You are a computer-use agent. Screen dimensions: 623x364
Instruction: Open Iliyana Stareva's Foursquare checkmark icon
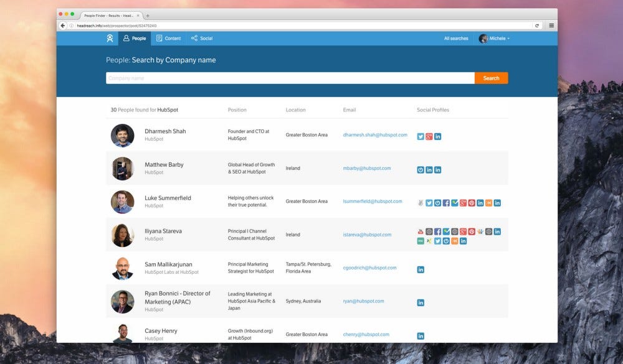(x=446, y=231)
